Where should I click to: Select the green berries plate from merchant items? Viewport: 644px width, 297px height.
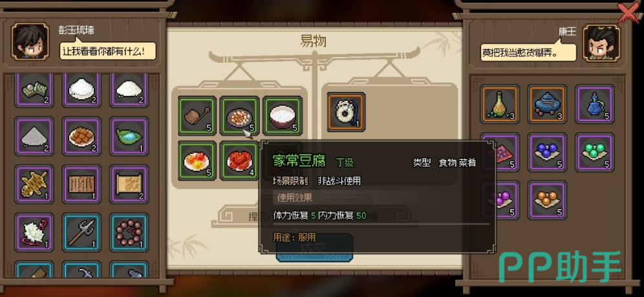tap(594, 152)
